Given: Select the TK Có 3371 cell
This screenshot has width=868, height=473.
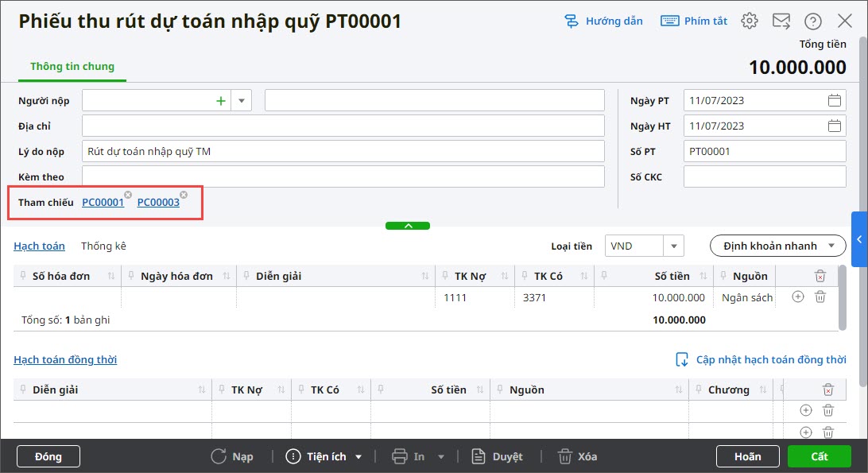Looking at the screenshot, I should [x=554, y=297].
